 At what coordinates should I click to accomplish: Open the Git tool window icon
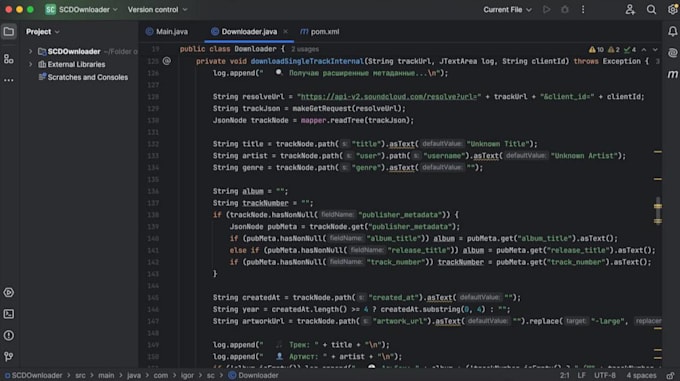coord(9,356)
